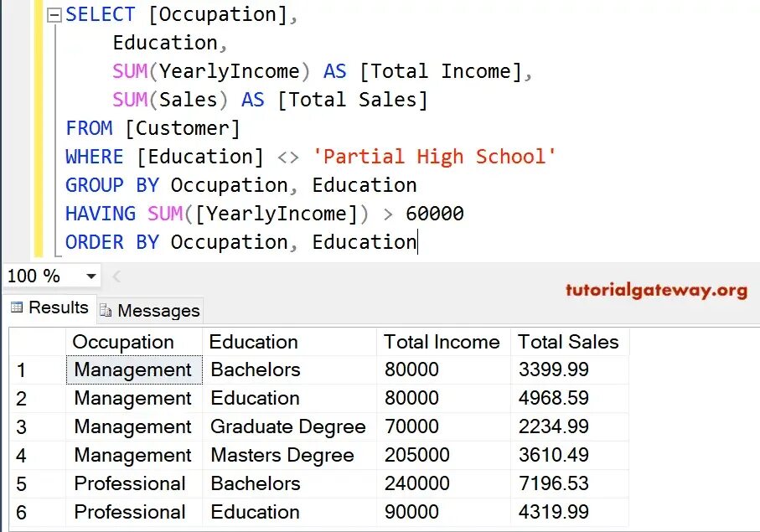Screen dimensions: 760x532
Task: Click Total Sales value 4319.99
Action: coord(570,512)
